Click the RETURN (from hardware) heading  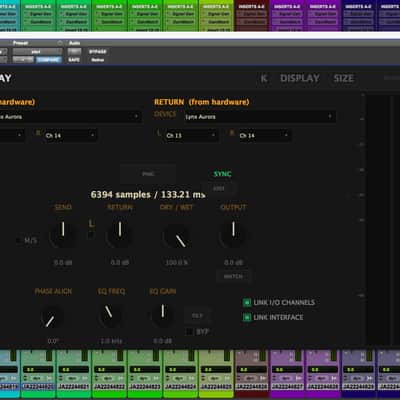[201, 102]
